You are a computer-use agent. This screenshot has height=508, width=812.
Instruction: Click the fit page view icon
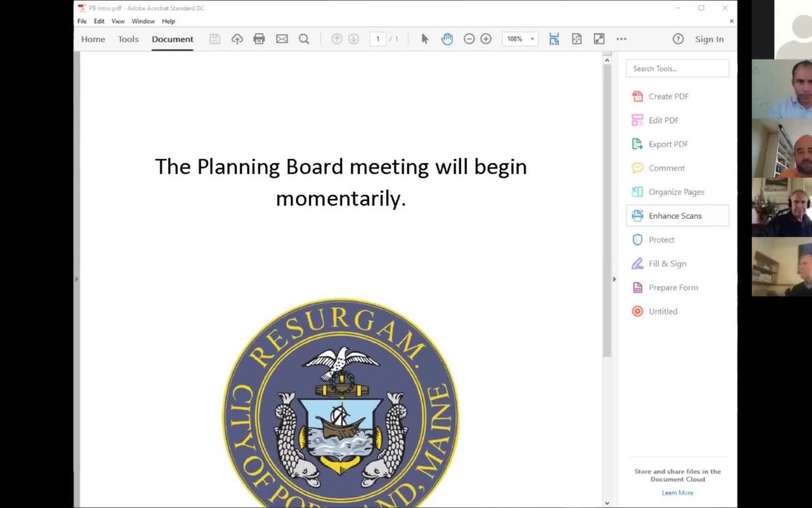tap(577, 39)
